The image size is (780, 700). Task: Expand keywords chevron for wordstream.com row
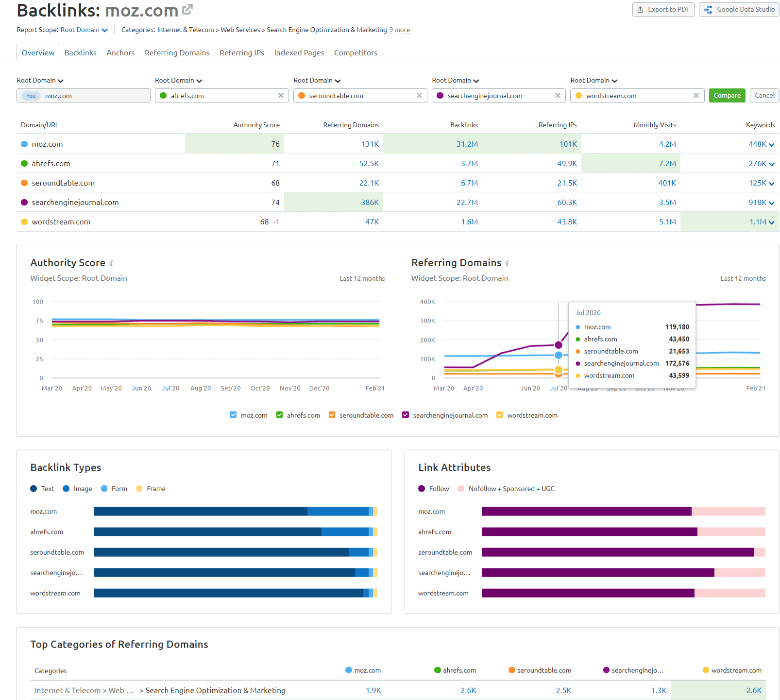[x=772, y=222]
